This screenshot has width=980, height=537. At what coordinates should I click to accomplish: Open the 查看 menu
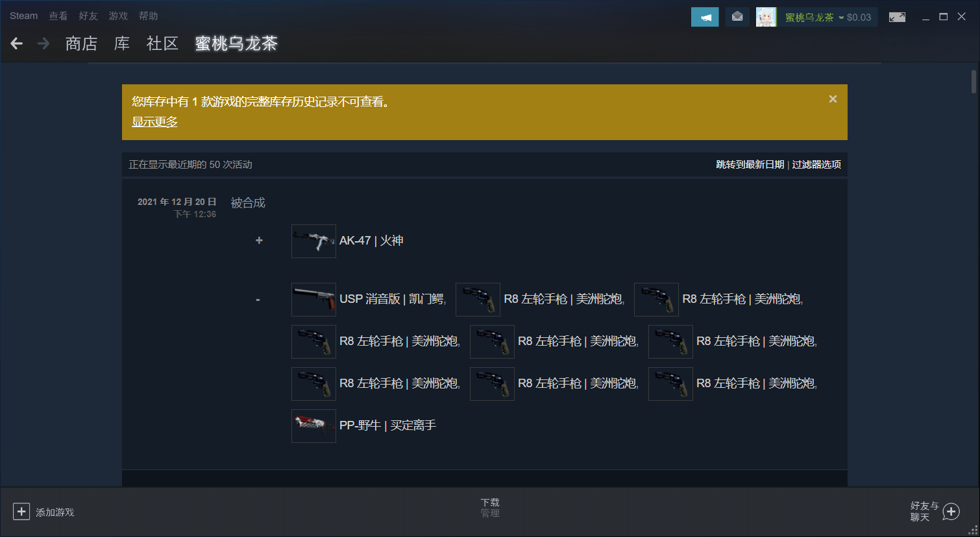pyautogui.click(x=58, y=16)
